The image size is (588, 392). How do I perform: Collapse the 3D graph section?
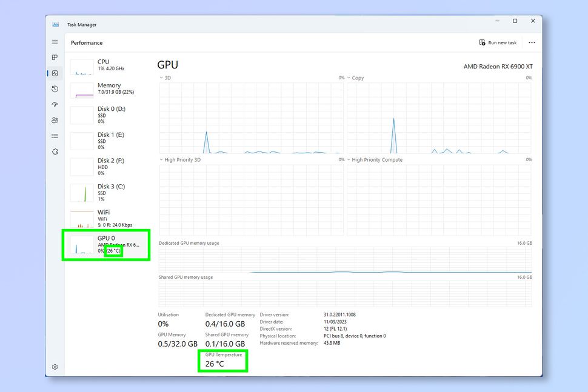162,78
